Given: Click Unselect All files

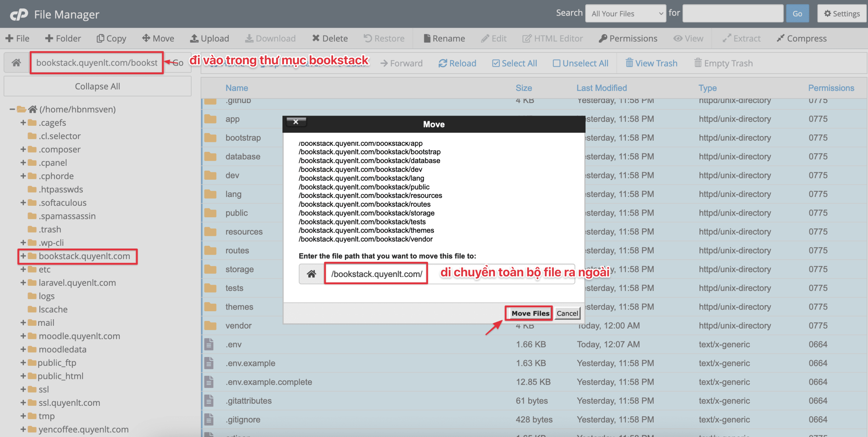Looking at the screenshot, I should pos(580,63).
